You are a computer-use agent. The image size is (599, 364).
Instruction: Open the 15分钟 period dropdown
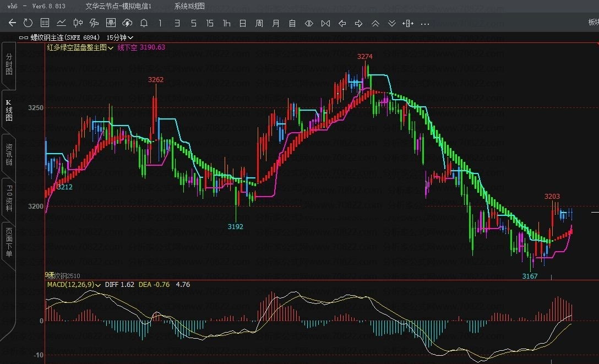tap(119, 37)
